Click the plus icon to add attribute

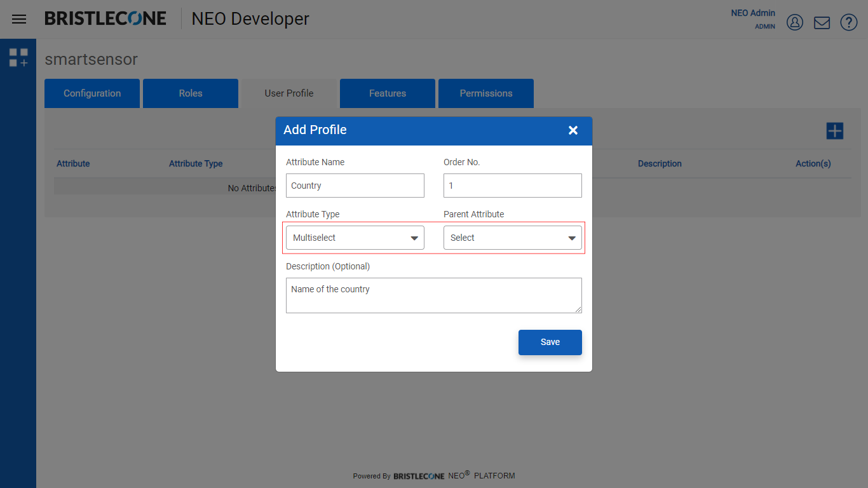[834, 131]
